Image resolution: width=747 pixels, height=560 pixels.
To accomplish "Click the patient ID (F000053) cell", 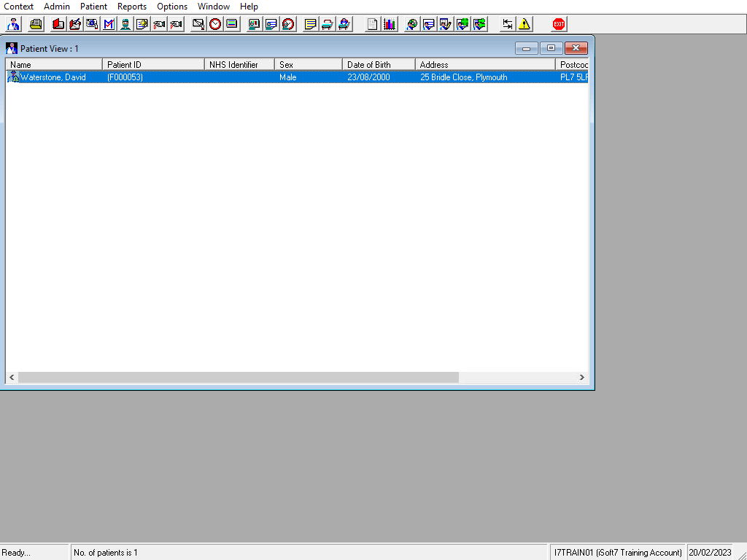I will tap(125, 77).
